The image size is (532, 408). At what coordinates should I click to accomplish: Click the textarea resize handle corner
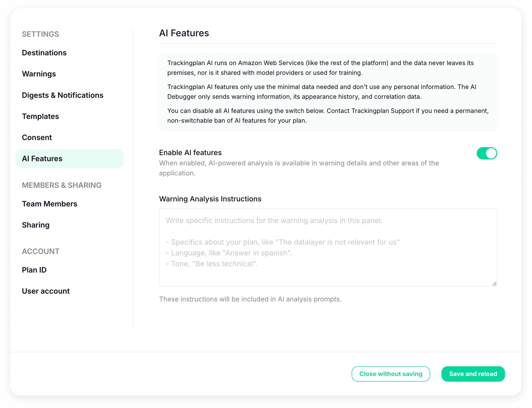pyautogui.click(x=494, y=284)
